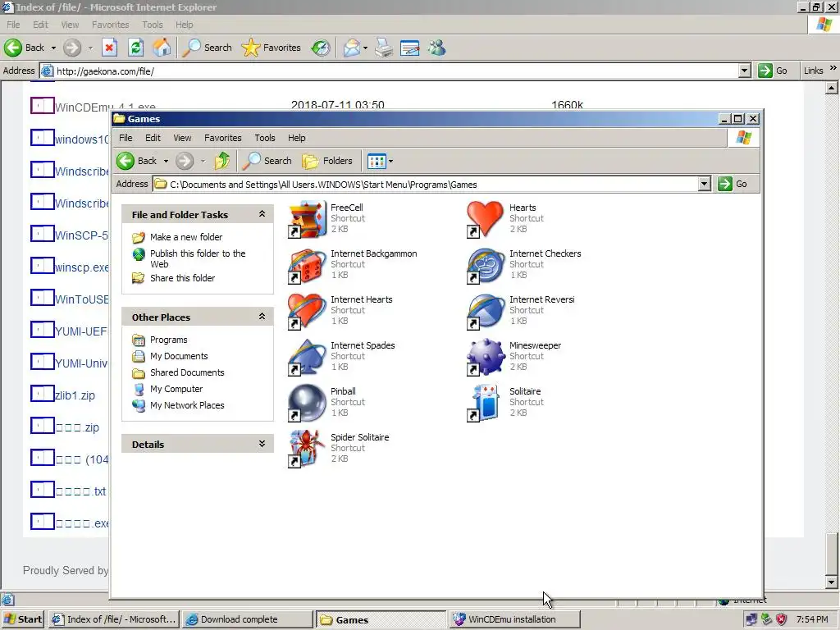Click the Mail icon in Internet Explorer
Viewport: 840px width, 630px height.
[x=351, y=48]
